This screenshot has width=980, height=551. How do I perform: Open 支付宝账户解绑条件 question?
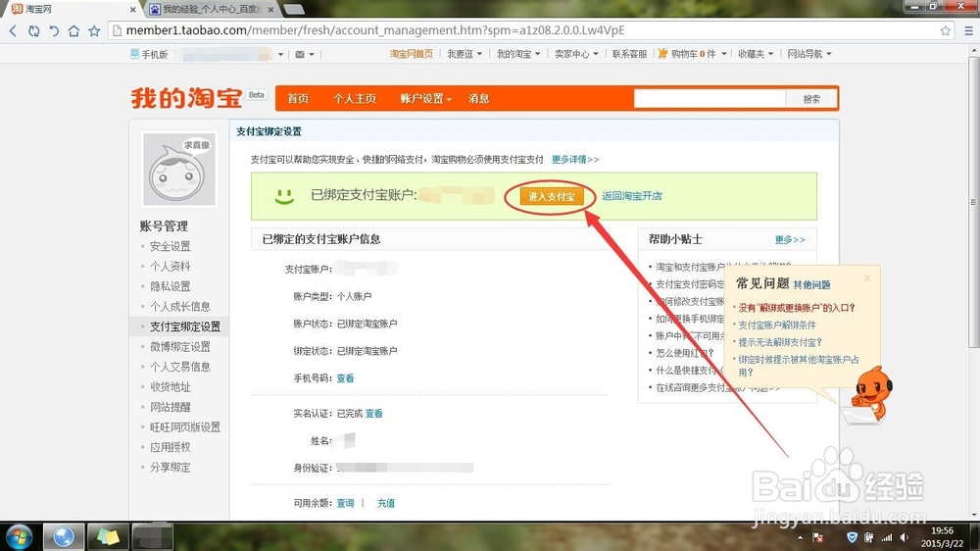click(x=777, y=326)
